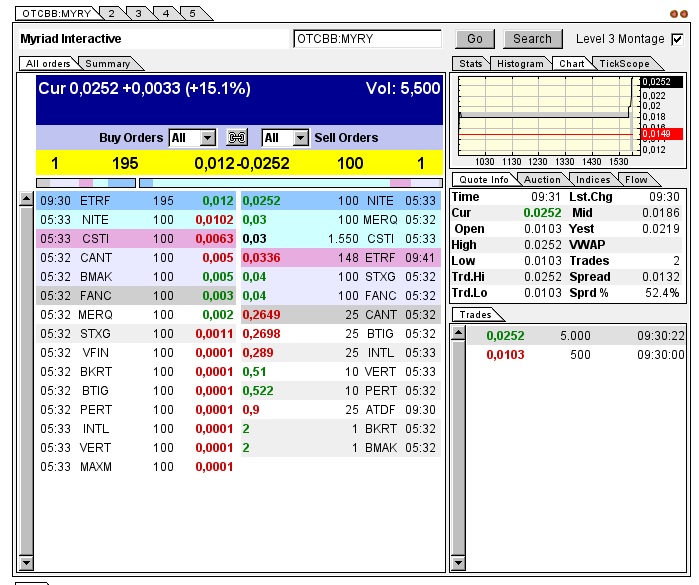Click the second brown dot icon top right
The image size is (699, 585).
click(684, 14)
